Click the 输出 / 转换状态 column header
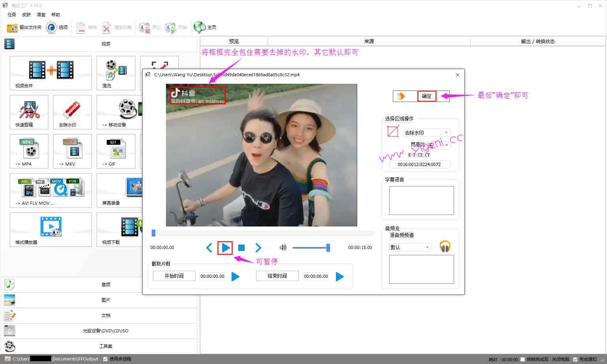Image resolution: width=607 pixels, height=364 pixels. (x=538, y=41)
